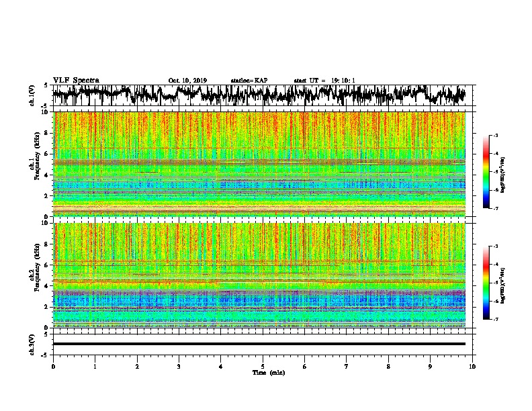Click the time axis tick label "2"

point(137,367)
